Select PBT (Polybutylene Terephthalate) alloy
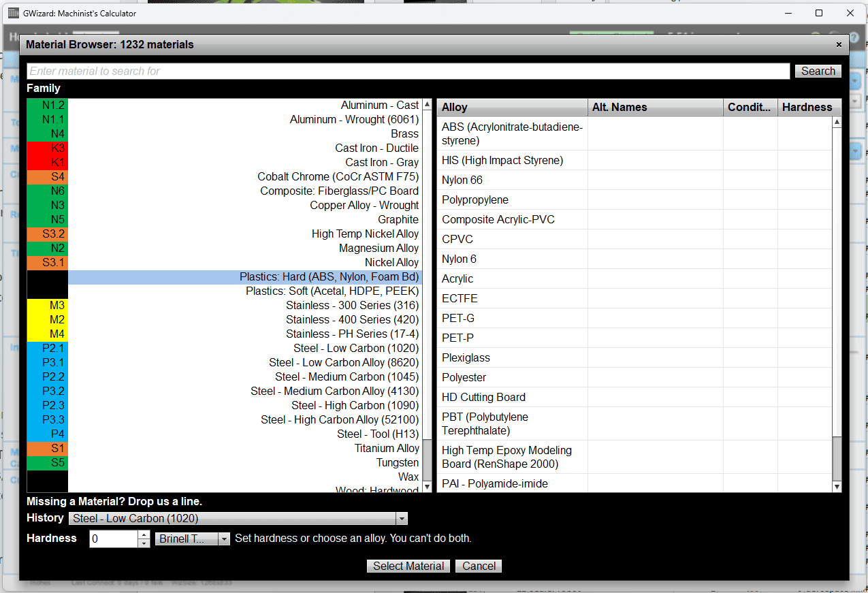 coord(634,423)
